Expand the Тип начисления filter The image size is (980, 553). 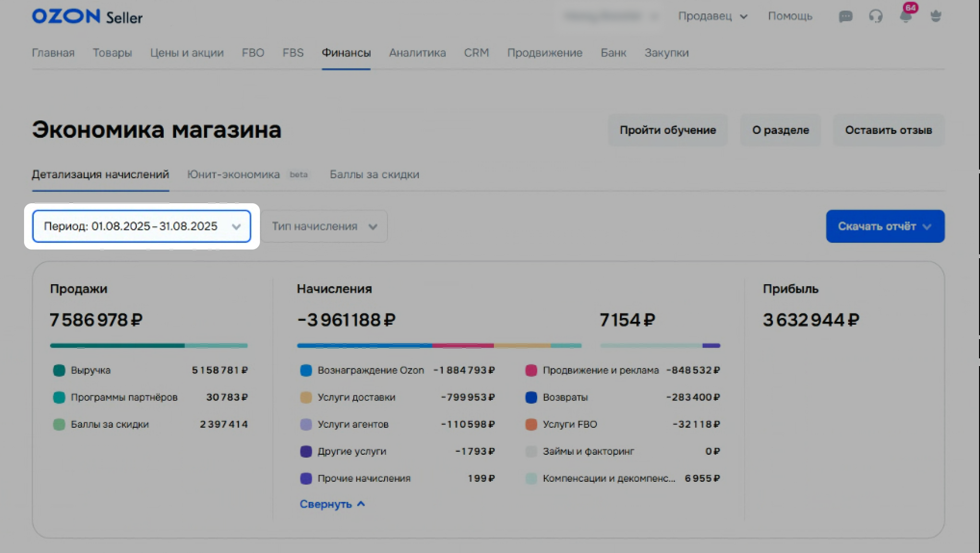tap(324, 226)
